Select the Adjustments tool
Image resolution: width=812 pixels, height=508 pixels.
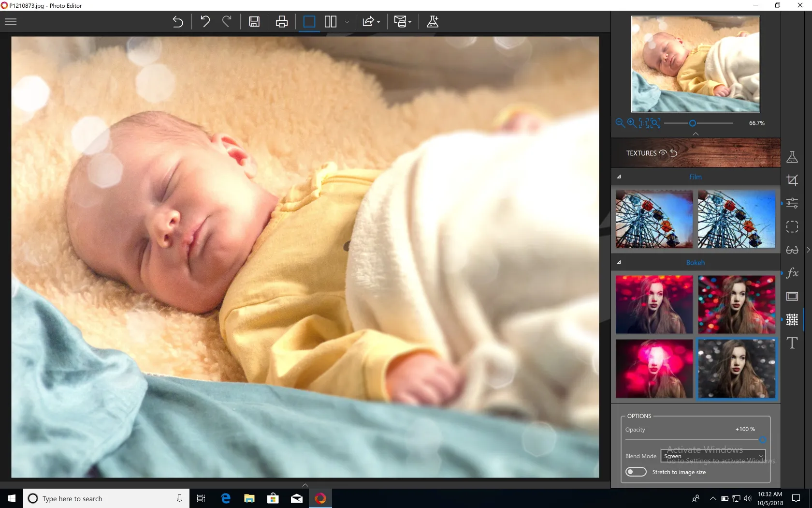[792, 203]
